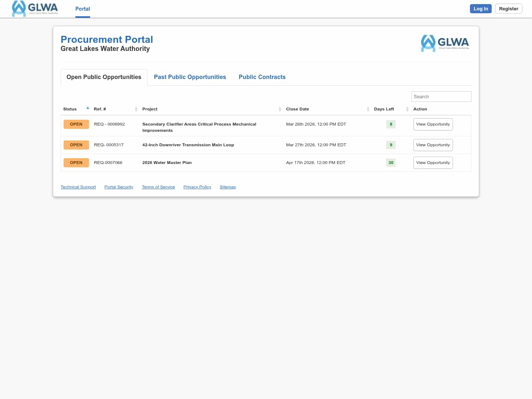Viewport: 532px width, 399px height.
Task: Sort table by Status column arrow
Action: click(88, 108)
